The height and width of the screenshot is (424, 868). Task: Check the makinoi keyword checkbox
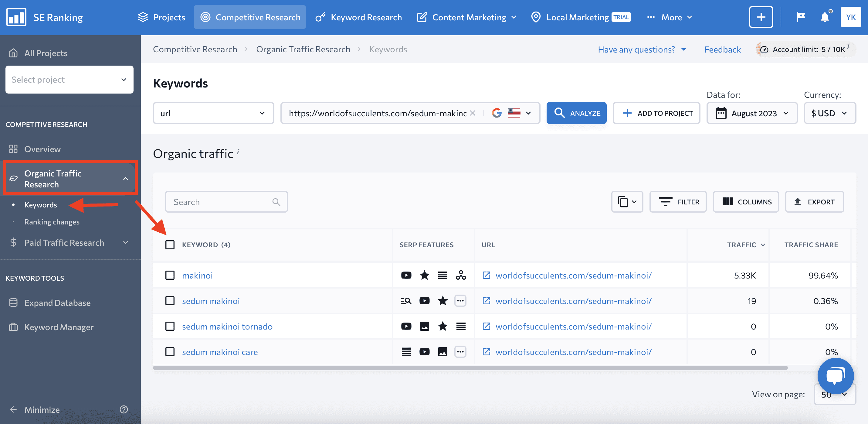click(x=170, y=275)
